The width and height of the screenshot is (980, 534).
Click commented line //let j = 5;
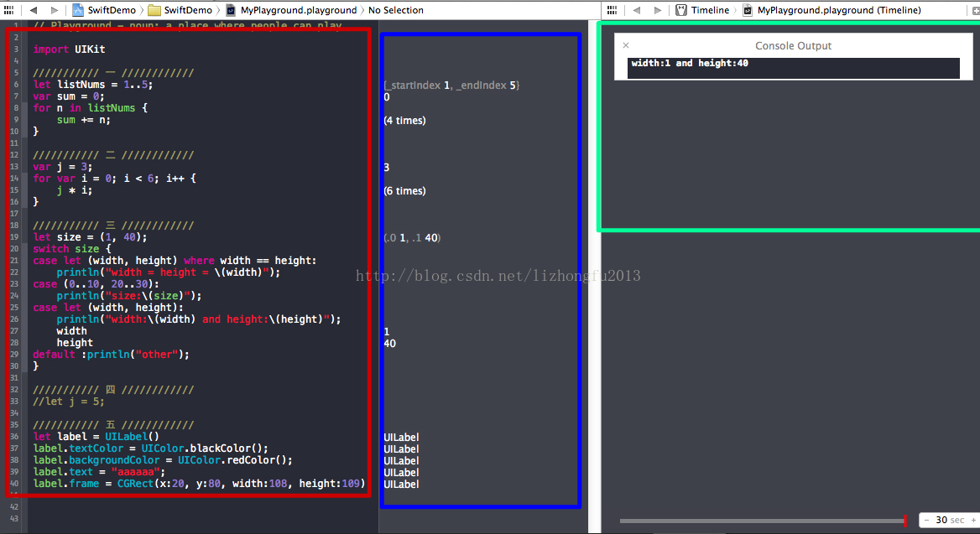pyautogui.click(x=69, y=401)
